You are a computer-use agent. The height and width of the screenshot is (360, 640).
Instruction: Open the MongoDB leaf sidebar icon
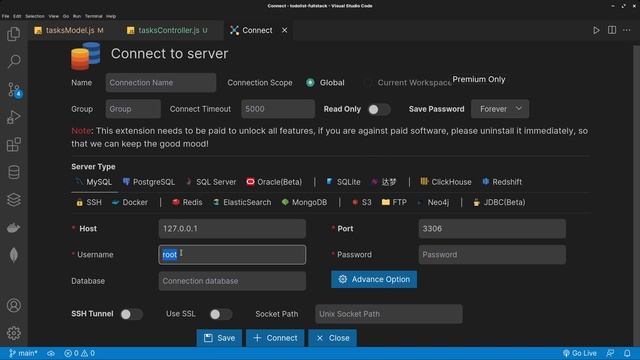[13, 255]
